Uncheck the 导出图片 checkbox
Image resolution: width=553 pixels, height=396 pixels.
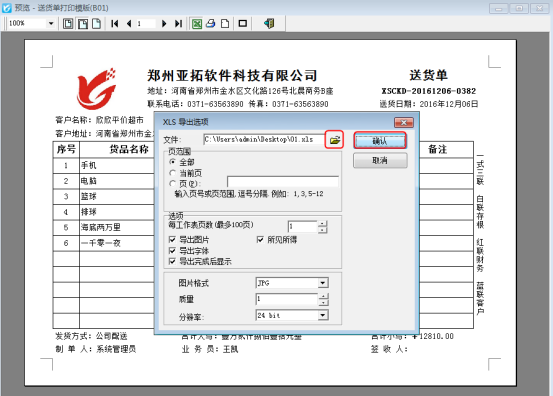[x=172, y=240]
